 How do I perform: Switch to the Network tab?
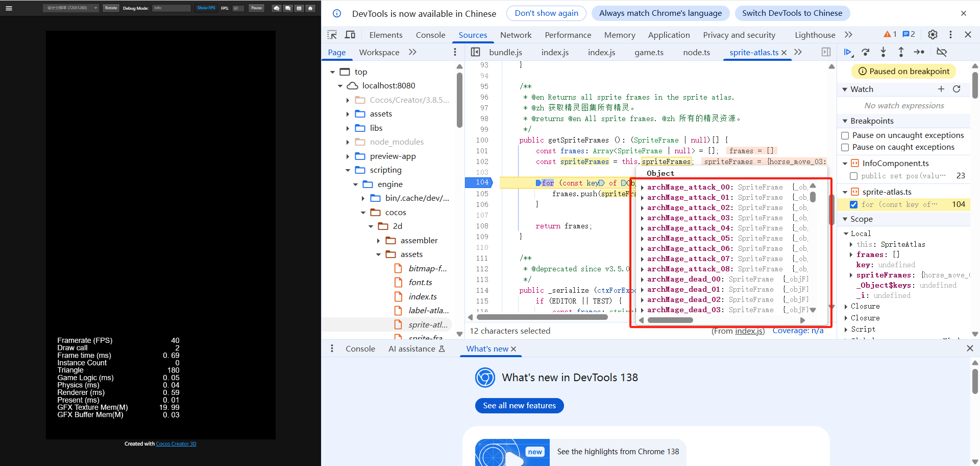pos(516,35)
